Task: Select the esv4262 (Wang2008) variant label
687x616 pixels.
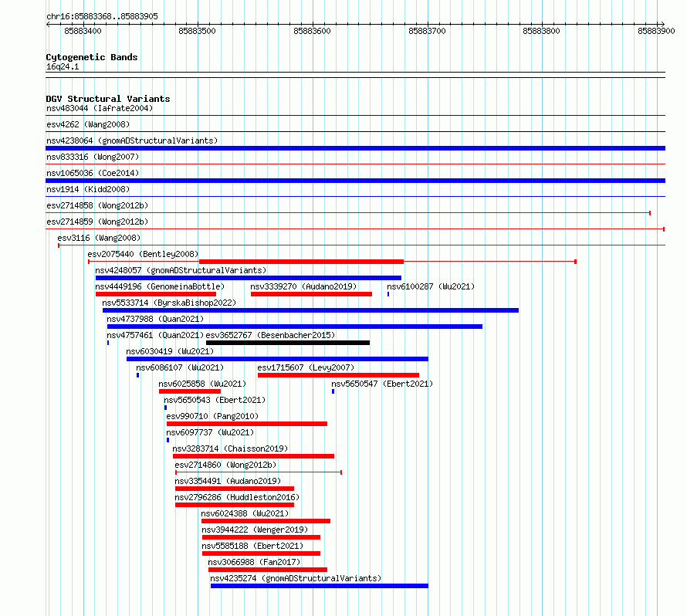Action: pyautogui.click(x=88, y=124)
